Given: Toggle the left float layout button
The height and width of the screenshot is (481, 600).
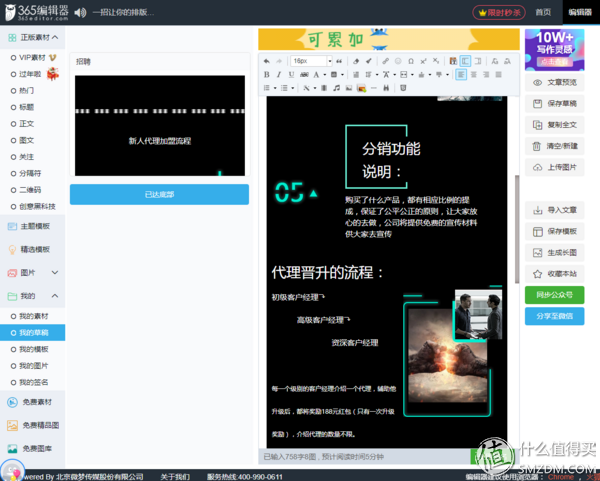Looking at the screenshot, I should (x=465, y=61).
